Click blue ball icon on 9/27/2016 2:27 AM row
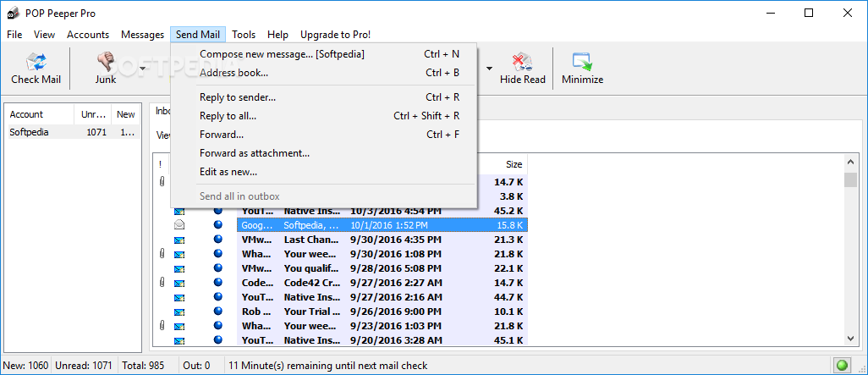 tap(218, 283)
